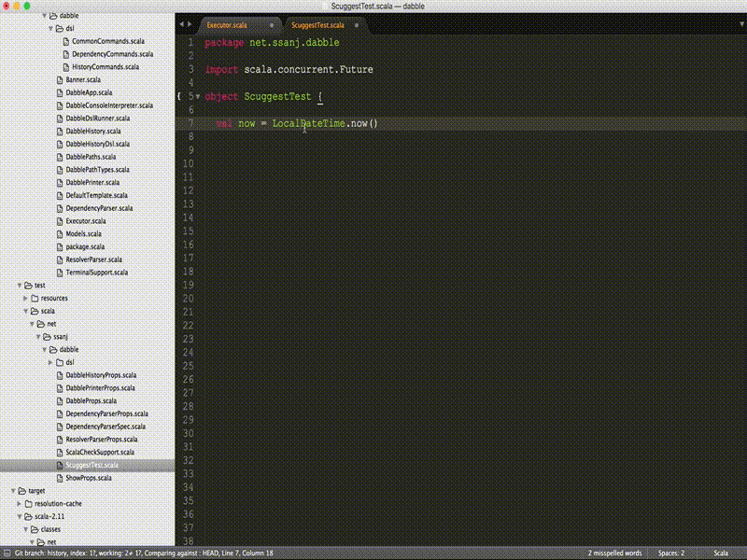Collapse the scala folder under test
The width and height of the screenshot is (747, 560).
26,311
